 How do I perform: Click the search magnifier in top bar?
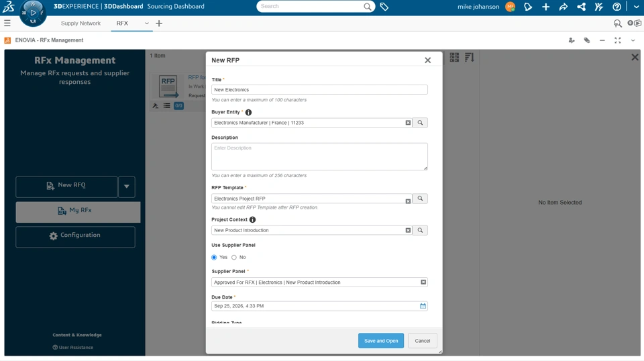(367, 7)
